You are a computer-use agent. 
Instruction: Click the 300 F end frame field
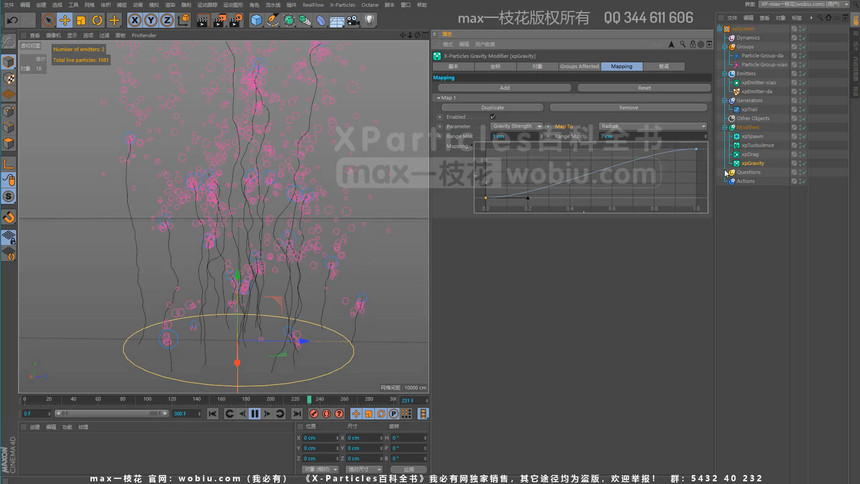[186, 413]
